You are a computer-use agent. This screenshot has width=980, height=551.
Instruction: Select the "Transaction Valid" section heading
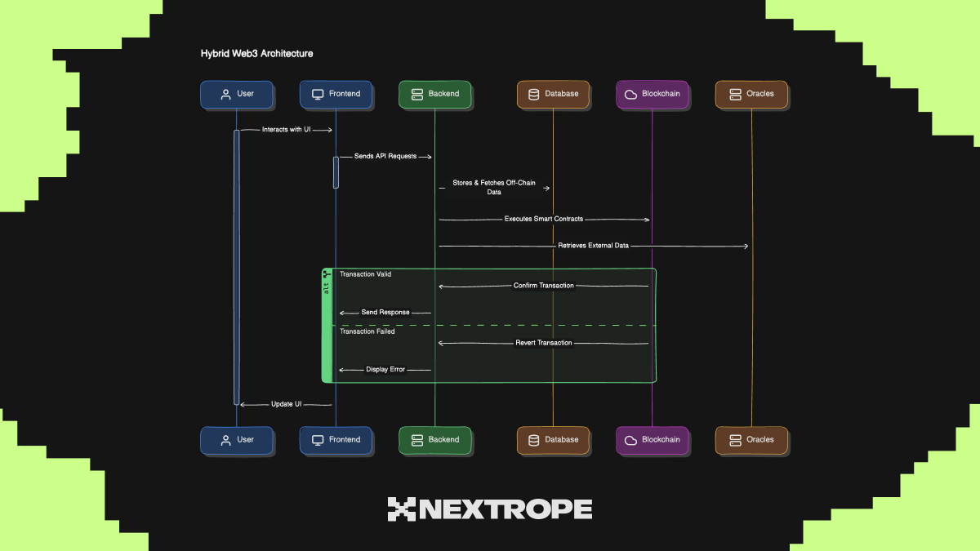point(365,275)
